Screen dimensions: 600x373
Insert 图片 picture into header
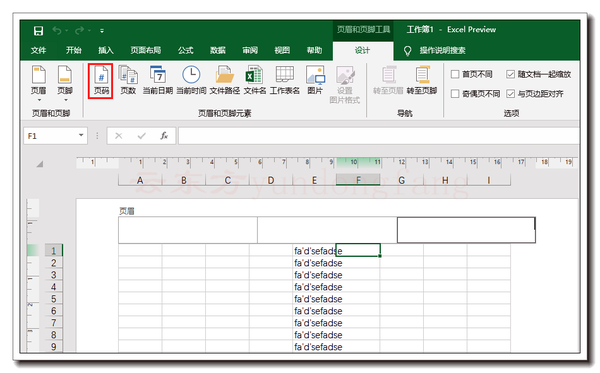point(315,80)
